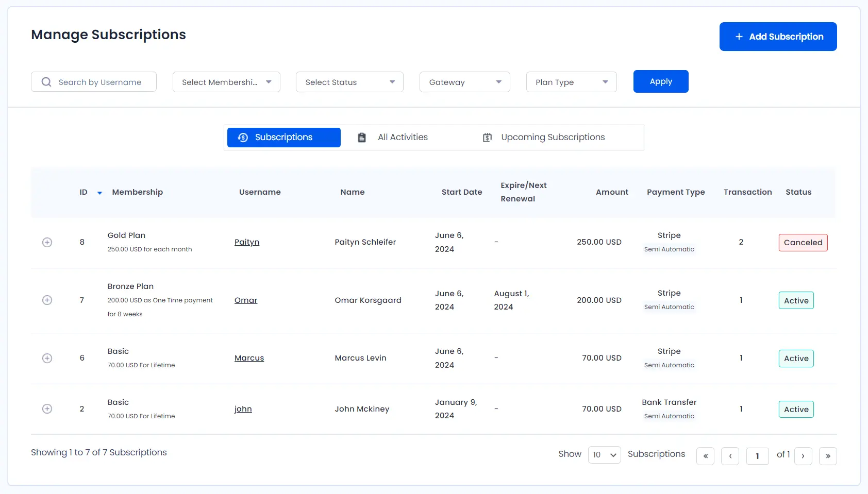
Task: Click the Canceled status badge for Paityn
Action: (x=803, y=243)
